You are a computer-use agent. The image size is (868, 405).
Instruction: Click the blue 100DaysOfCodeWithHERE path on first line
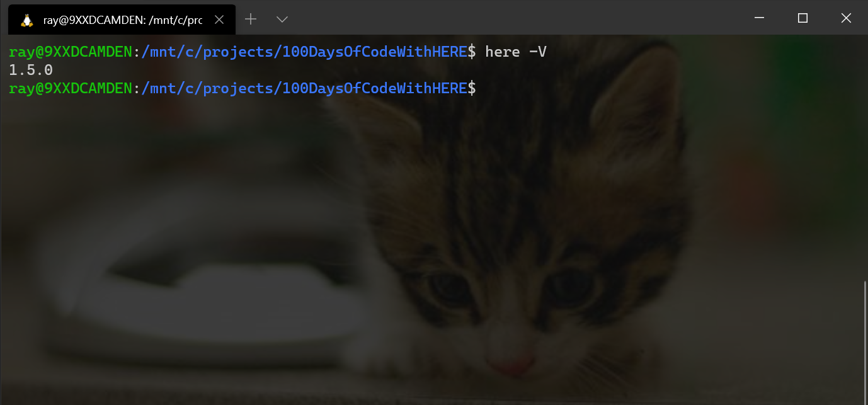click(374, 52)
